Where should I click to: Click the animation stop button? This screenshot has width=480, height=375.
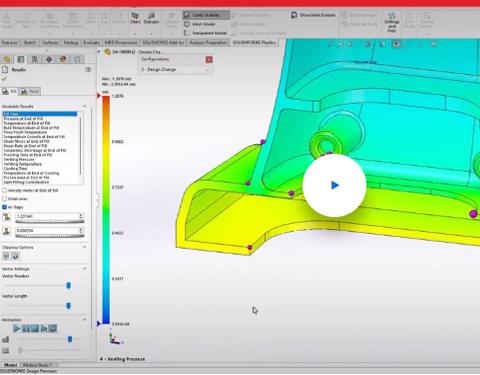[35, 329]
